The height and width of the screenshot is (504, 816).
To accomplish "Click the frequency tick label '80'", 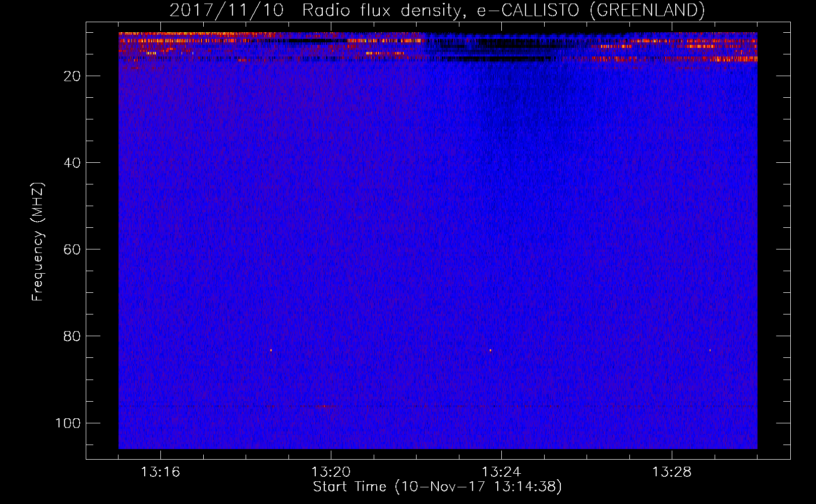I will [73, 336].
